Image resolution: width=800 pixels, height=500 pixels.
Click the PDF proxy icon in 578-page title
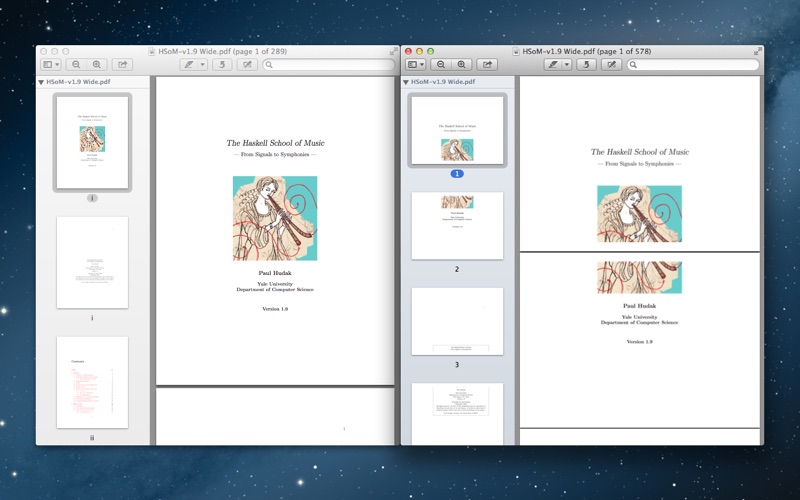[516, 52]
